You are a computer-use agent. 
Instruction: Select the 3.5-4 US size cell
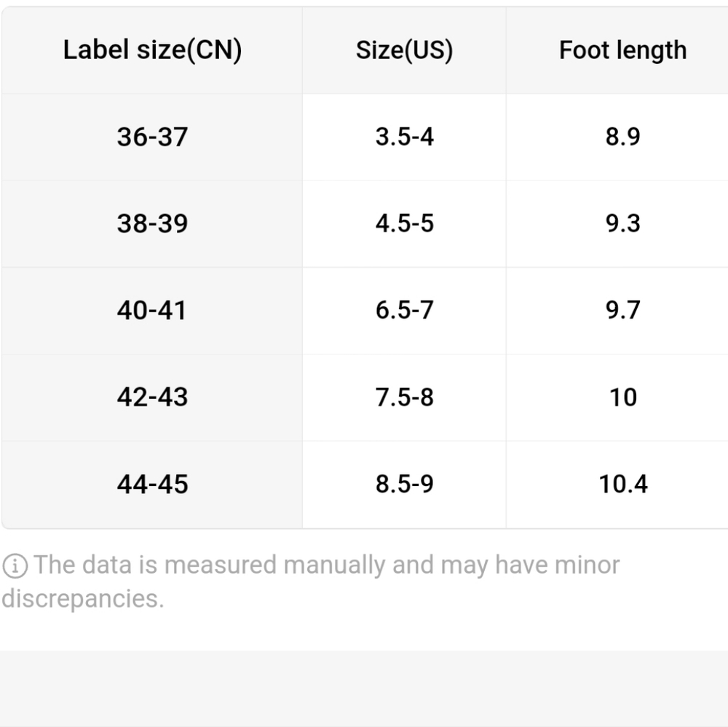[404, 137]
